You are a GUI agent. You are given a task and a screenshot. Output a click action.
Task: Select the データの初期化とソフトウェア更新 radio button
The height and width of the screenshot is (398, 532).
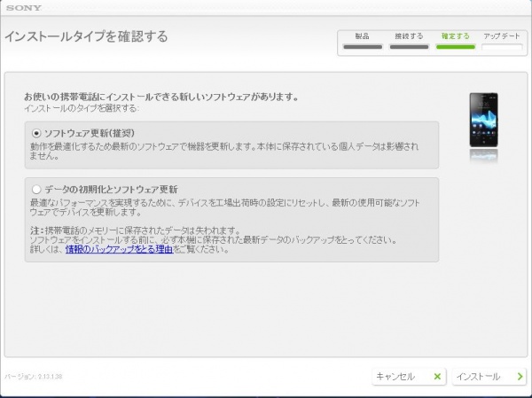tap(36, 189)
